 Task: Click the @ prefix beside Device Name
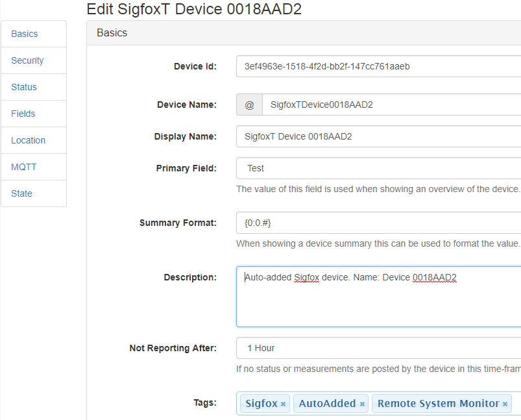point(249,105)
